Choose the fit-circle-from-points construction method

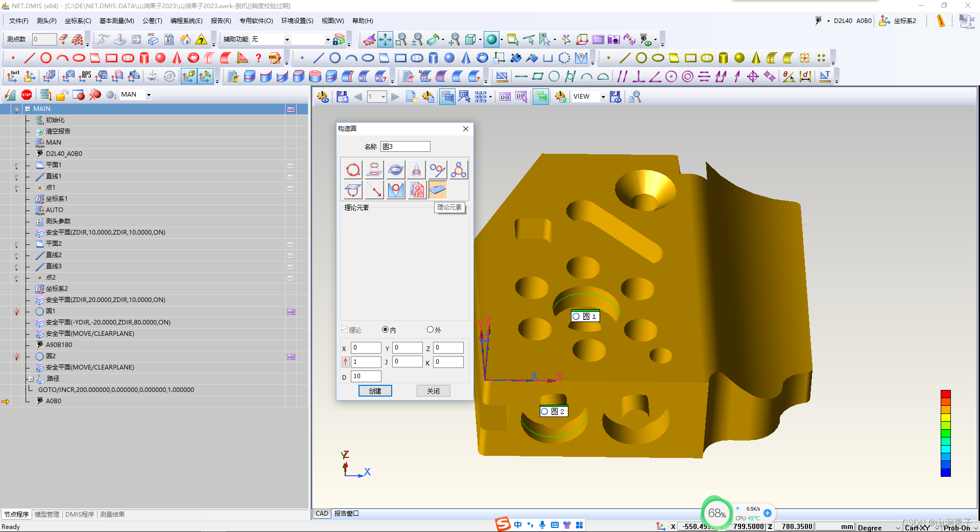[353, 170]
